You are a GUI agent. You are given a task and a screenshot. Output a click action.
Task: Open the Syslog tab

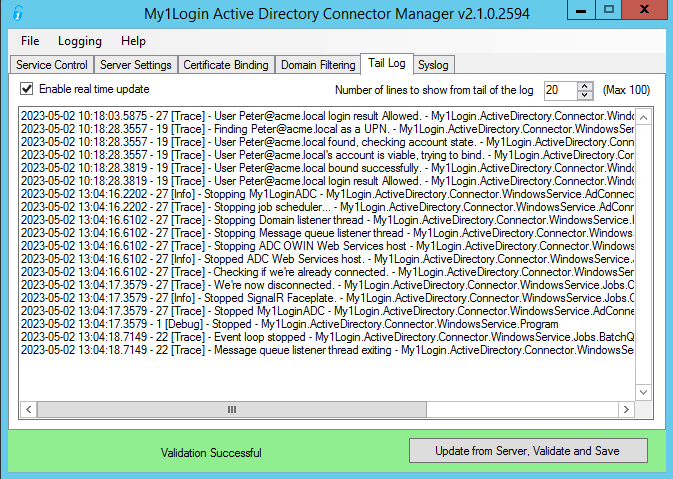[x=433, y=65]
